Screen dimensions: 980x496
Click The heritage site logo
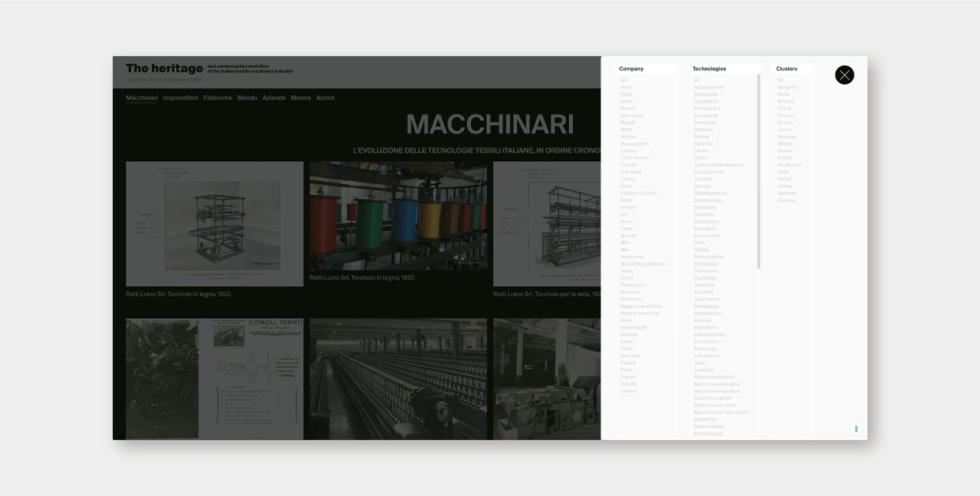tap(164, 69)
